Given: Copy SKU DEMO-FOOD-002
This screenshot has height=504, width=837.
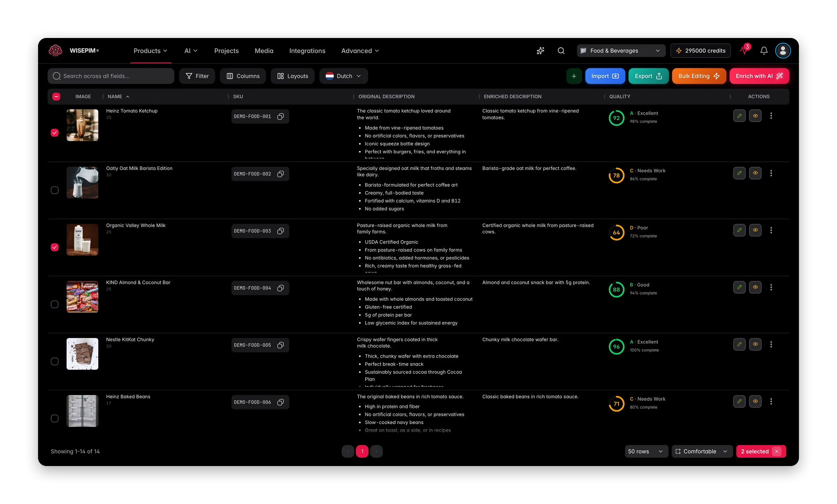Looking at the screenshot, I should 280,174.
